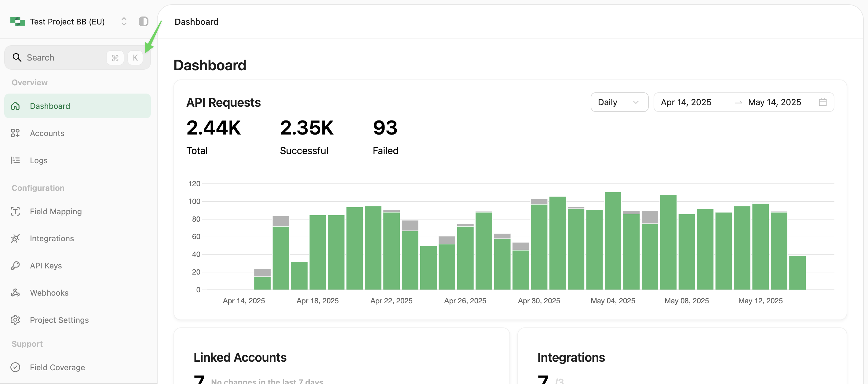Click the Support section label

[27, 344]
